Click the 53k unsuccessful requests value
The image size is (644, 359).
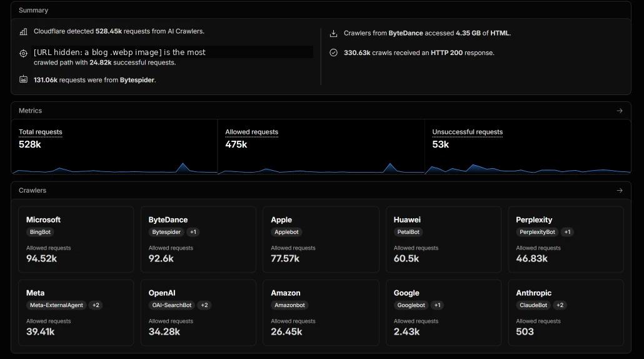point(440,144)
